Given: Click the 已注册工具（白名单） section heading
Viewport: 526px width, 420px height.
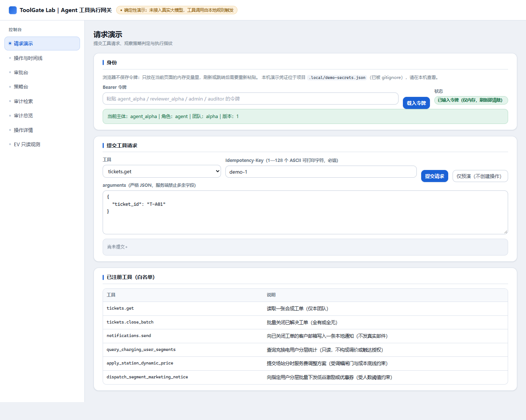Looking at the screenshot, I should tap(131, 277).
